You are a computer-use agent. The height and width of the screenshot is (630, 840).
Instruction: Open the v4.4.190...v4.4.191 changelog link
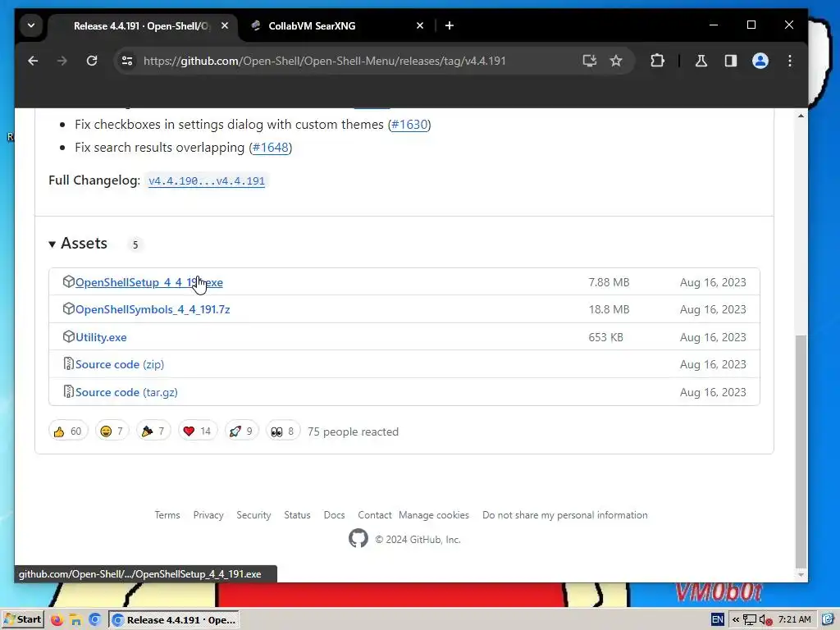pyautogui.click(x=206, y=181)
